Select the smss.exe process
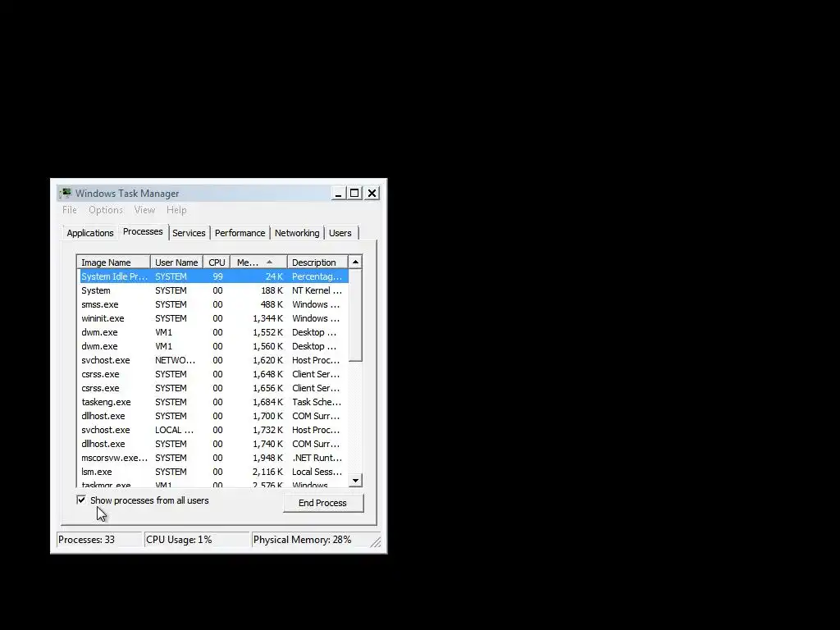The image size is (840, 630). point(213,304)
